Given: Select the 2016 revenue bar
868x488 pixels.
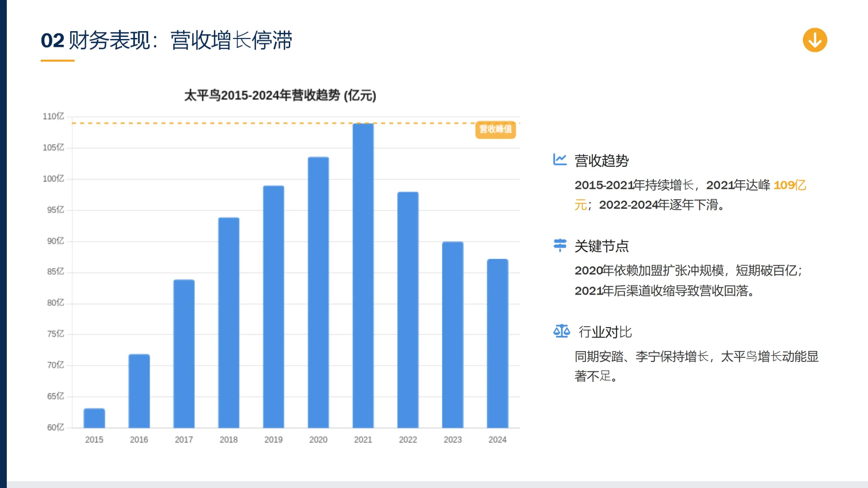Looking at the screenshot, I should coord(139,391).
